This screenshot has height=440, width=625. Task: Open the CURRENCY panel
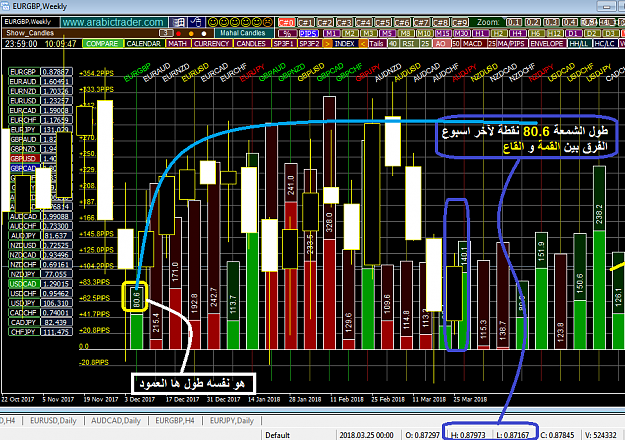coord(211,43)
